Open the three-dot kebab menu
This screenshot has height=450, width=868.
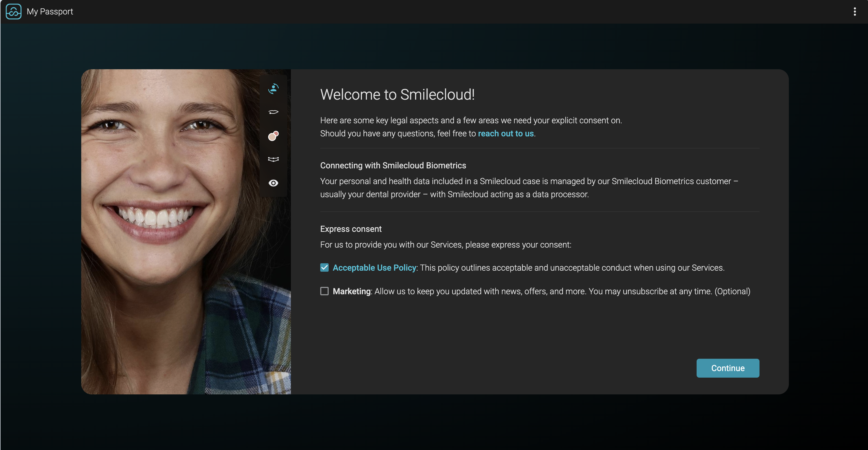click(x=855, y=12)
